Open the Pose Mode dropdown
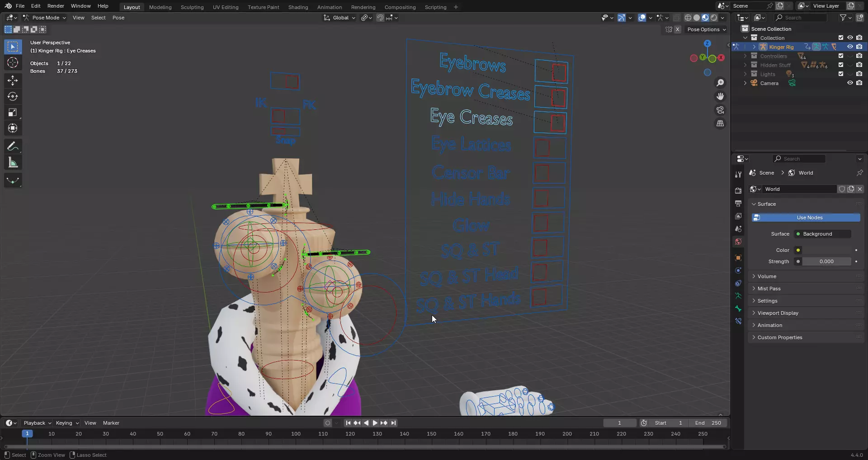868x460 pixels. (44, 18)
